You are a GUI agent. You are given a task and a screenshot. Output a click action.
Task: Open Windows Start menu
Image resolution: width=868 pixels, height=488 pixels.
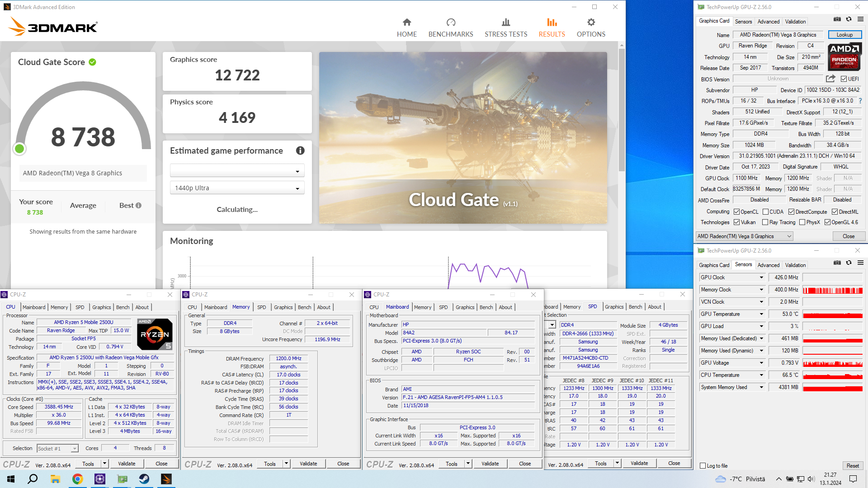(x=11, y=479)
